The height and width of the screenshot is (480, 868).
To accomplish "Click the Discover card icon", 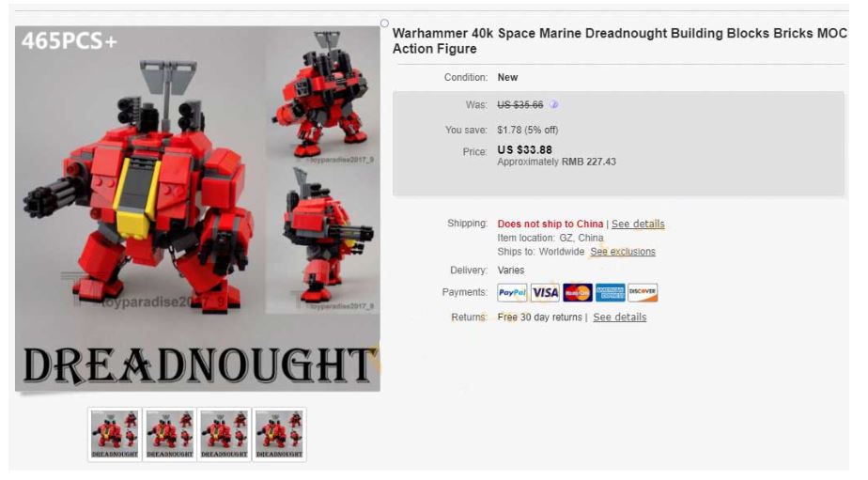I will tap(643, 292).
